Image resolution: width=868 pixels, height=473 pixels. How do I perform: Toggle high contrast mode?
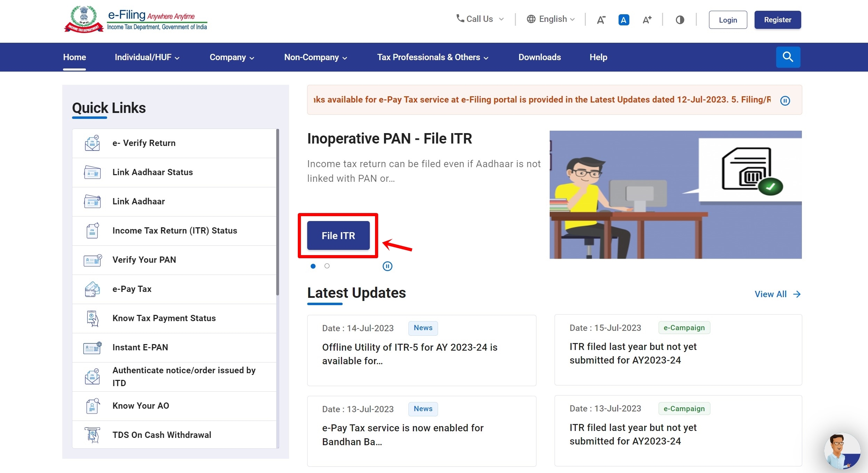pyautogui.click(x=680, y=20)
